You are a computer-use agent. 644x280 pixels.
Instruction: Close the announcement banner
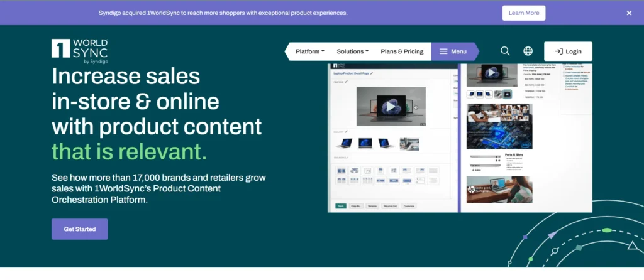[x=629, y=13]
